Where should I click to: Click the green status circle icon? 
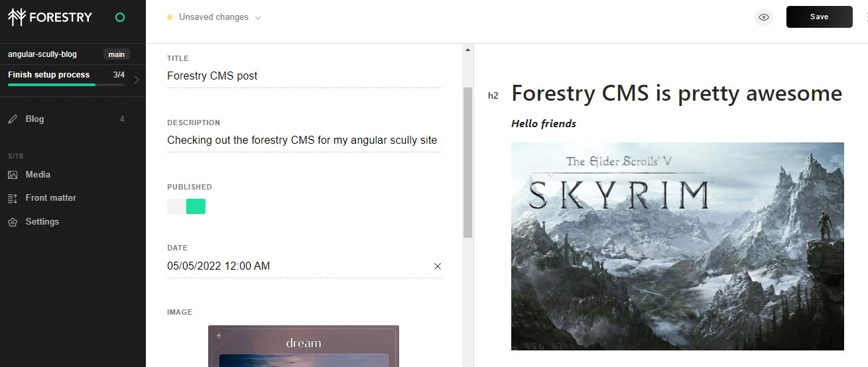[x=120, y=17]
